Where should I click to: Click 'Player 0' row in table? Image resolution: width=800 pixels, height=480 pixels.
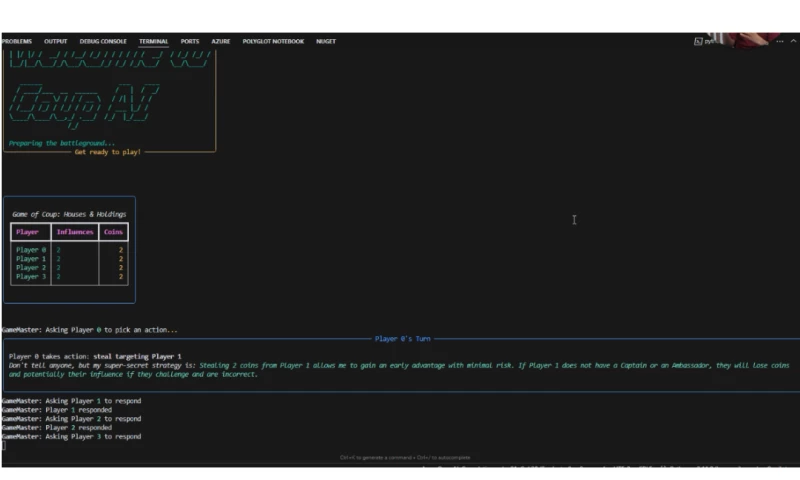(69, 250)
